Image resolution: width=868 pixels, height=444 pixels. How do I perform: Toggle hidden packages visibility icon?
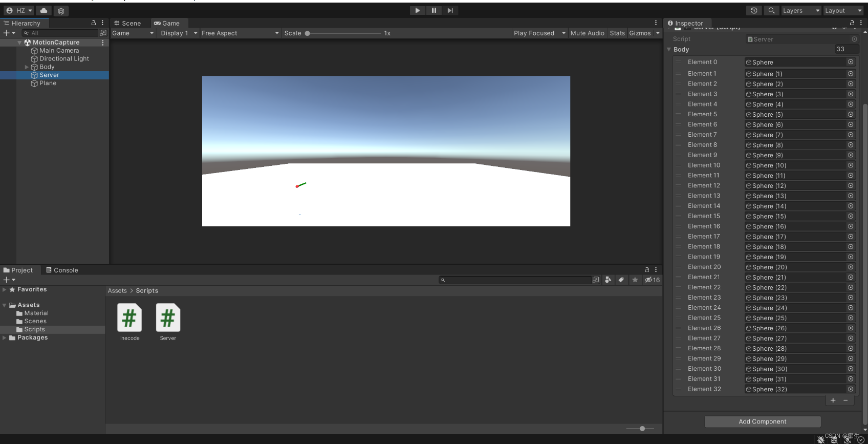pyautogui.click(x=652, y=280)
